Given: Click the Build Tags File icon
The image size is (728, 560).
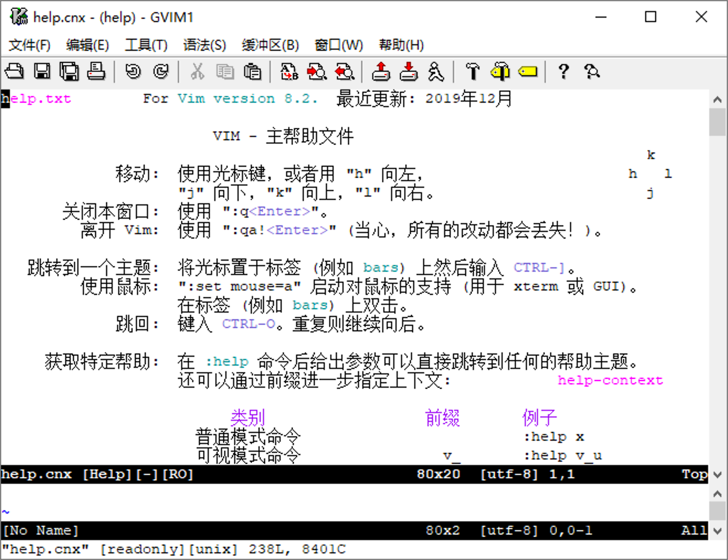Looking at the screenshot, I should click(x=500, y=72).
